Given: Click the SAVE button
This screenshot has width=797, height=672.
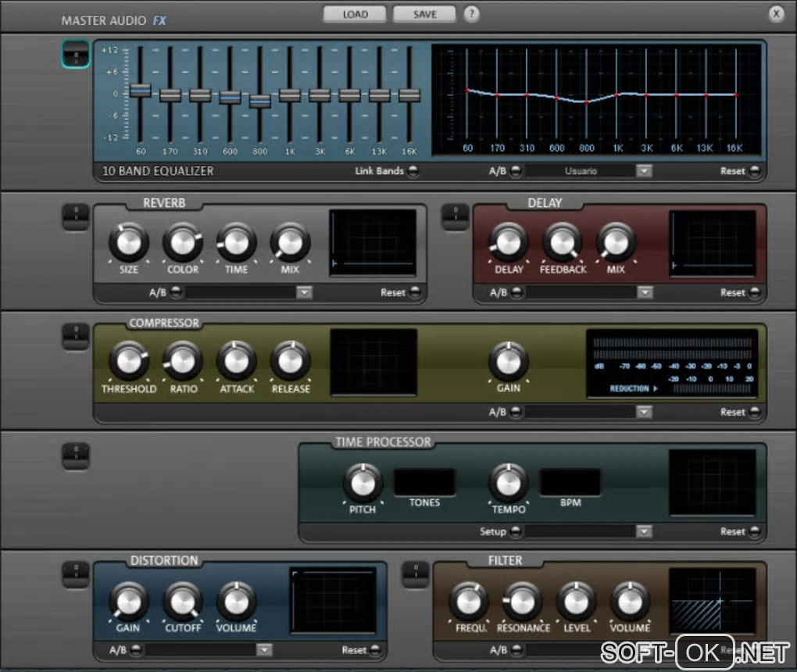Looking at the screenshot, I should tap(424, 14).
